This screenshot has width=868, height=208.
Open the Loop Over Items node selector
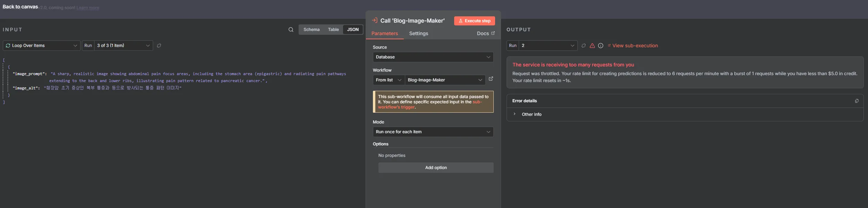(42, 46)
